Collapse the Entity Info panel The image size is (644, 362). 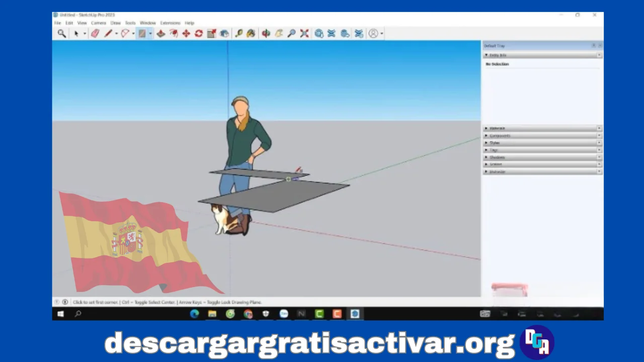point(487,55)
